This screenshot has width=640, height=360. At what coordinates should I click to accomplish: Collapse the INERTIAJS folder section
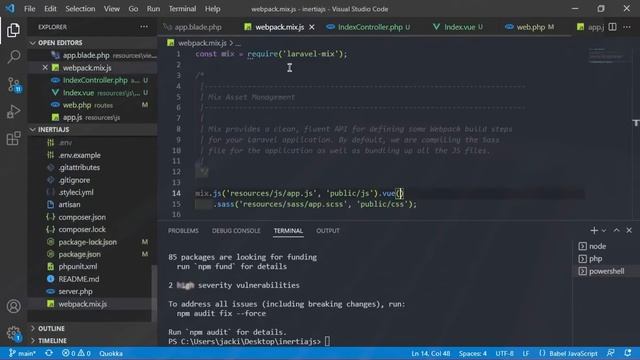(x=92, y=129)
